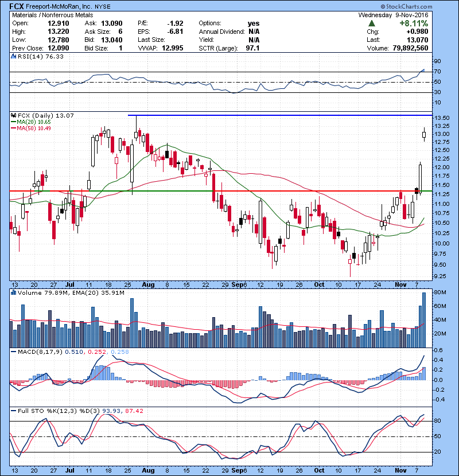The width and height of the screenshot is (459, 476).
Task: Click the Bid price 13.040
Action: click(112, 40)
